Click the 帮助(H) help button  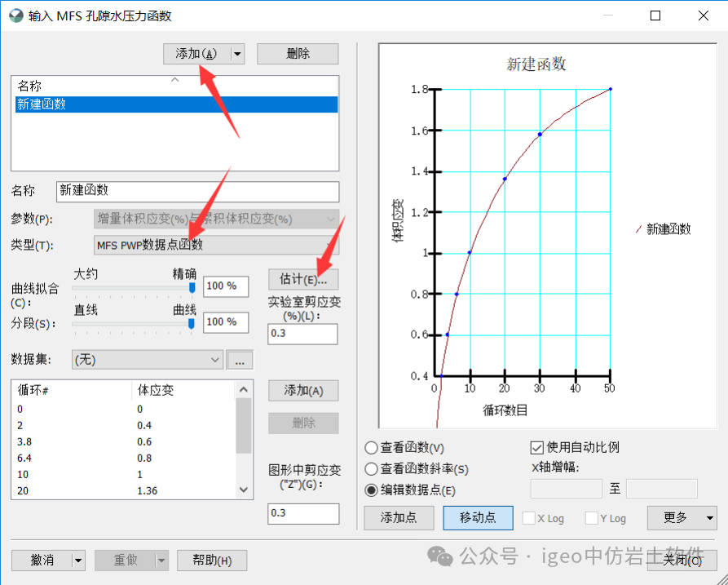coord(212,560)
